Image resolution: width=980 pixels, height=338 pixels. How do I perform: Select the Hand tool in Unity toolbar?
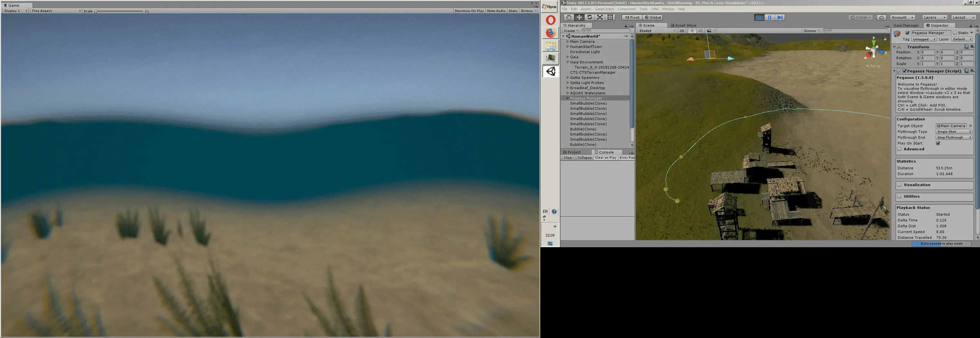point(569,17)
